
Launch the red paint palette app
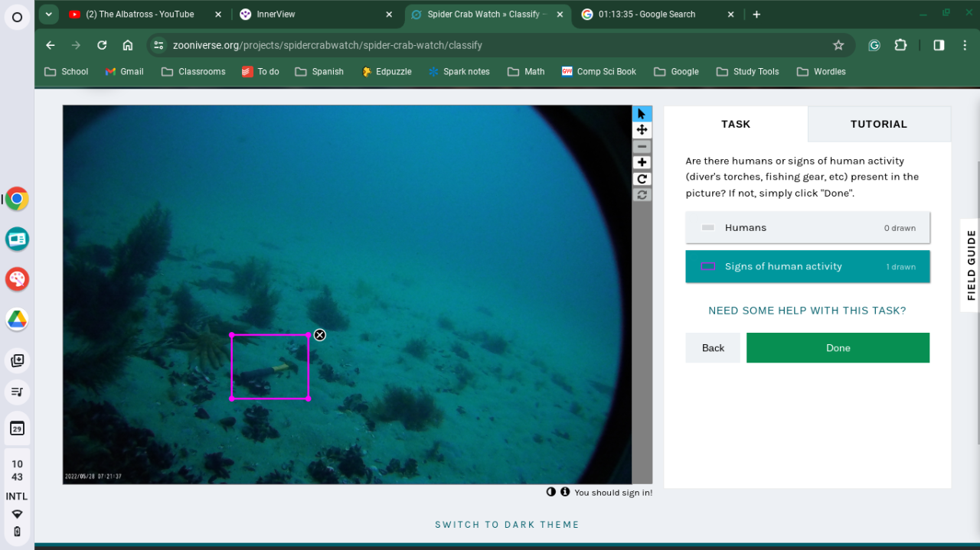pyautogui.click(x=17, y=279)
